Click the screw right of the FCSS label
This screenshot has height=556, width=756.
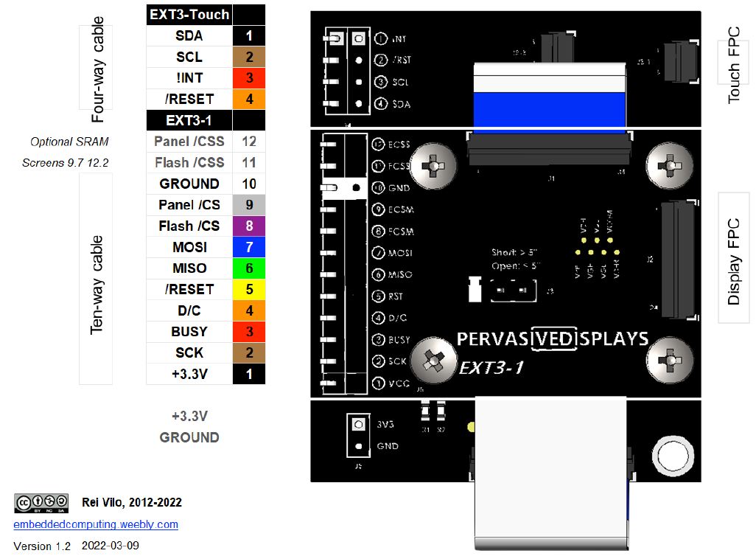pos(433,166)
